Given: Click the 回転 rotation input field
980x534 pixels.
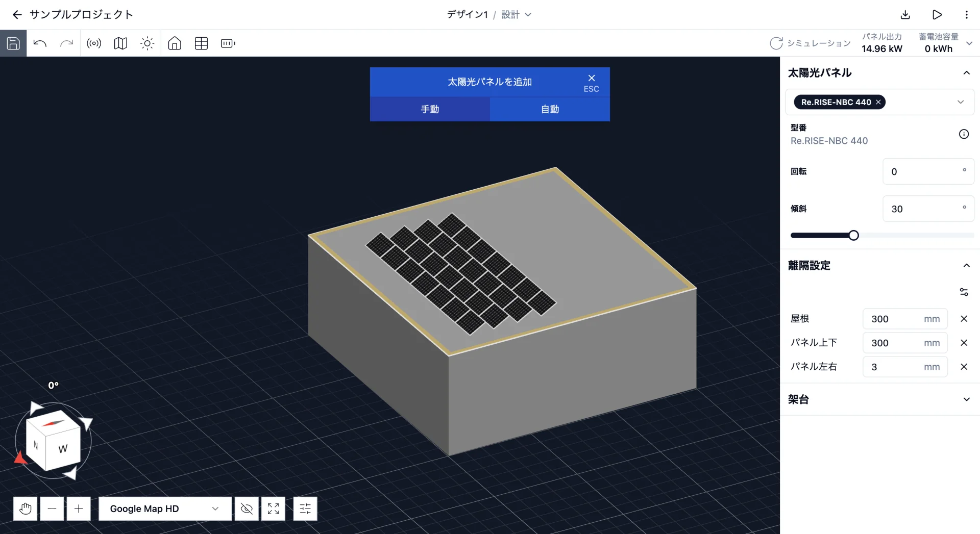Looking at the screenshot, I should click(x=928, y=171).
